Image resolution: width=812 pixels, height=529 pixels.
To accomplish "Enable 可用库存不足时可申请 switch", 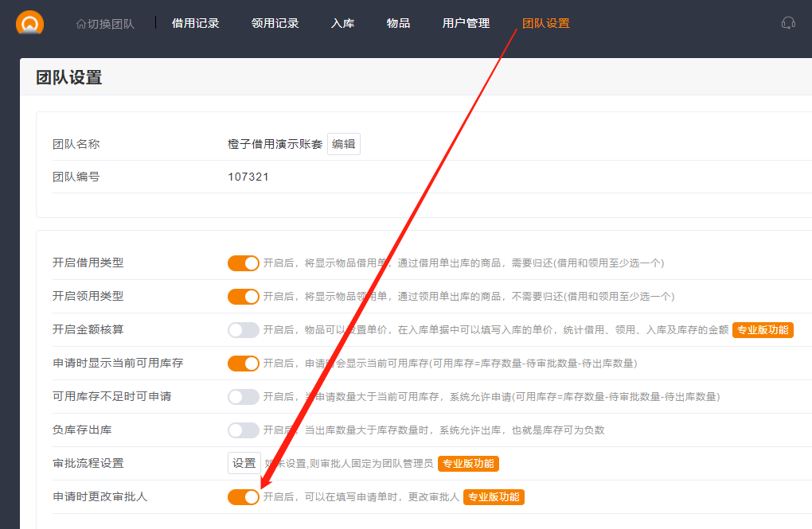I will 244,397.
